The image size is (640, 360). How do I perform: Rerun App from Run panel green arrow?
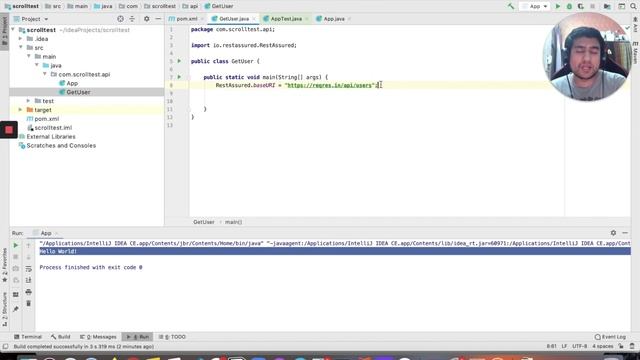(16, 246)
